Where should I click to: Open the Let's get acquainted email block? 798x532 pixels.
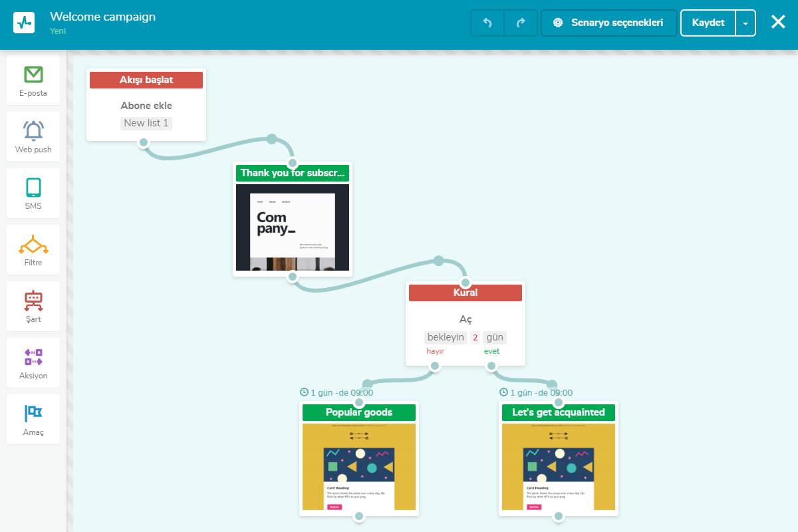tap(559, 459)
